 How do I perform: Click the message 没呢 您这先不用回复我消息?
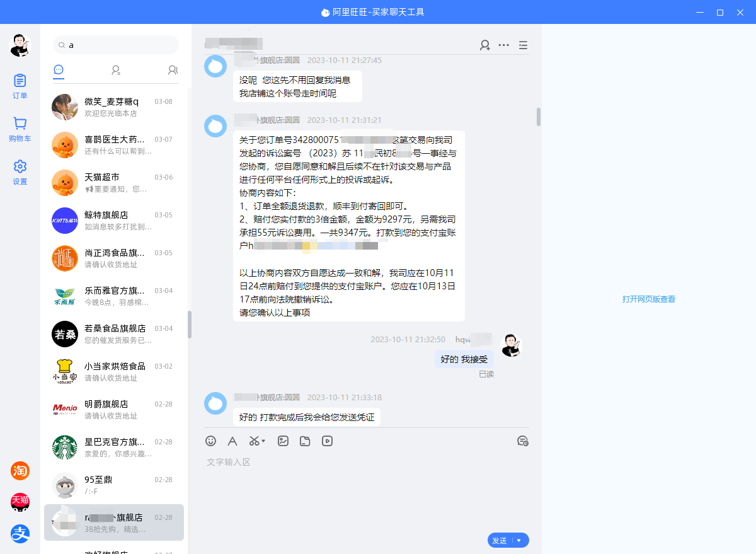point(297,86)
